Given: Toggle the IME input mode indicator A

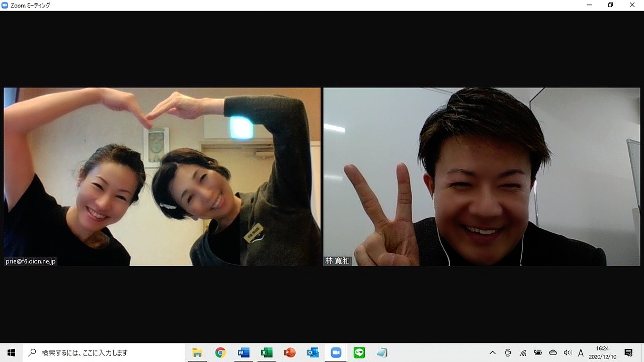Looking at the screenshot, I should coord(581,353).
